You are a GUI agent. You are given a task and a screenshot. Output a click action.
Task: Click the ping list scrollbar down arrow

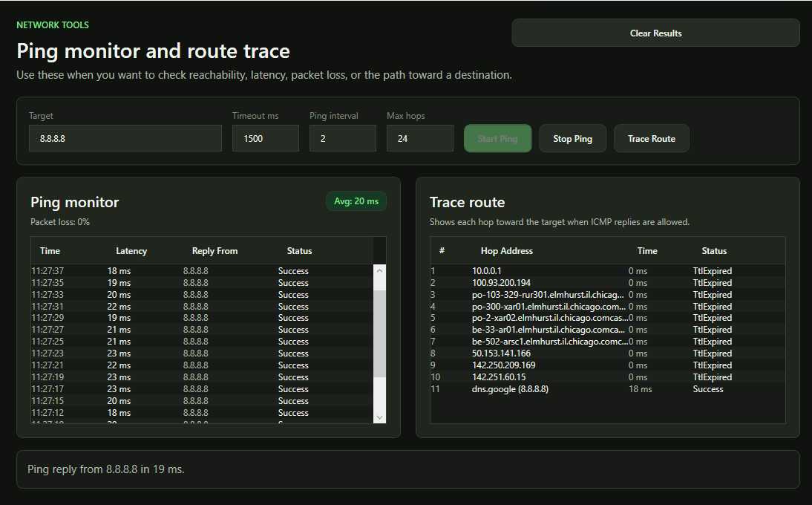click(379, 417)
